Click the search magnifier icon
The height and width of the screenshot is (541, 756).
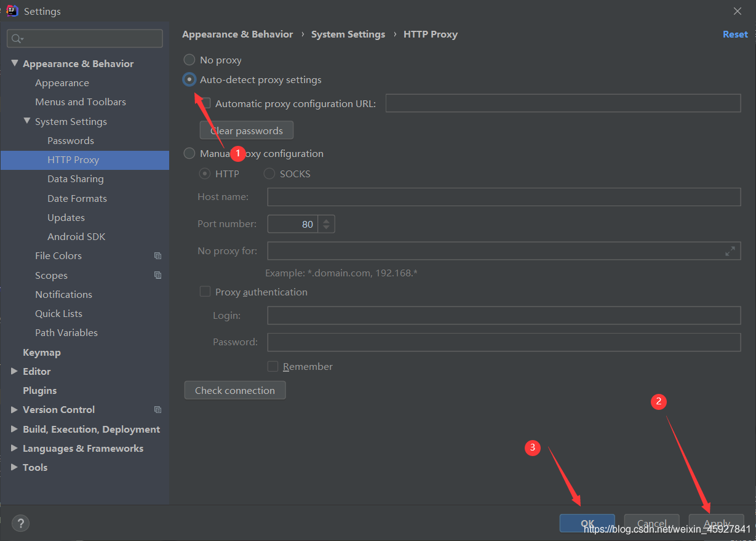[17, 38]
